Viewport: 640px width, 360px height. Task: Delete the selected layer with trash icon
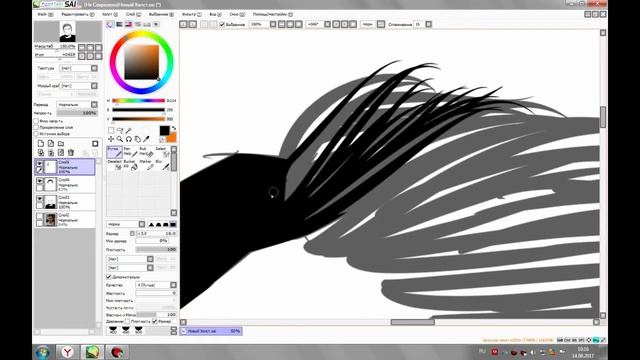tap(71, 153)
